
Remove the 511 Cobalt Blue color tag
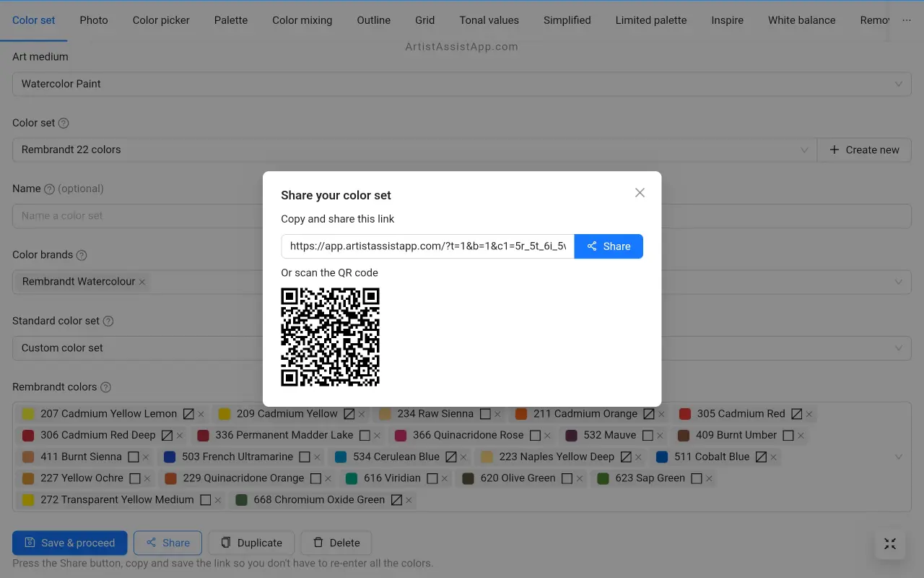(x=774, y=457)
